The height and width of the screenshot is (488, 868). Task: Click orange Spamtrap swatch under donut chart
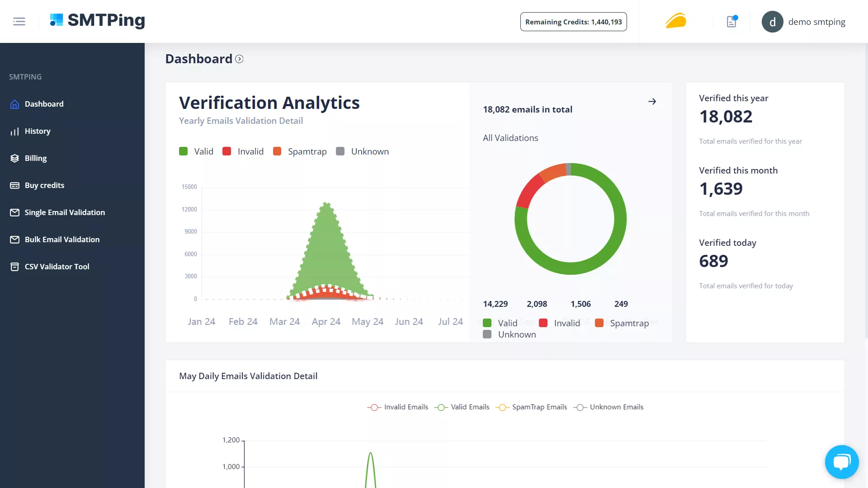click(x=599, y=323)
